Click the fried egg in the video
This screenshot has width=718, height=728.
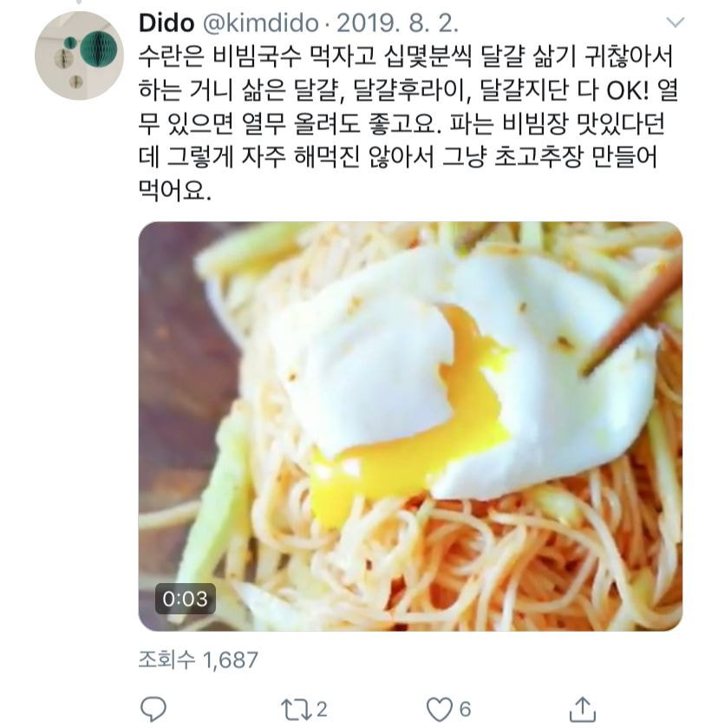pos(464,371)
